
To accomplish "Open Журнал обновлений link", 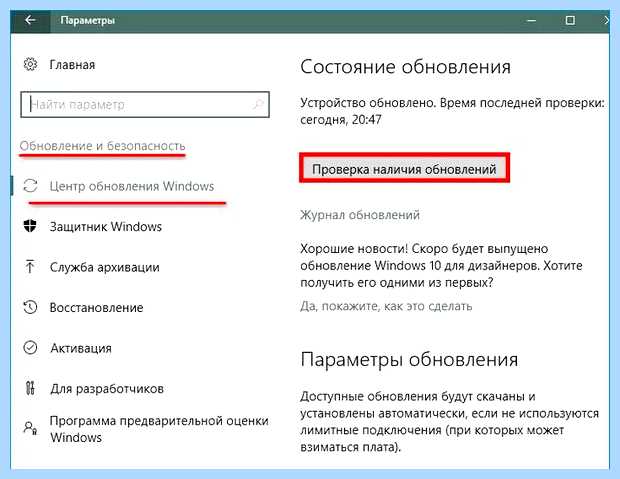I will coord(360,215).
